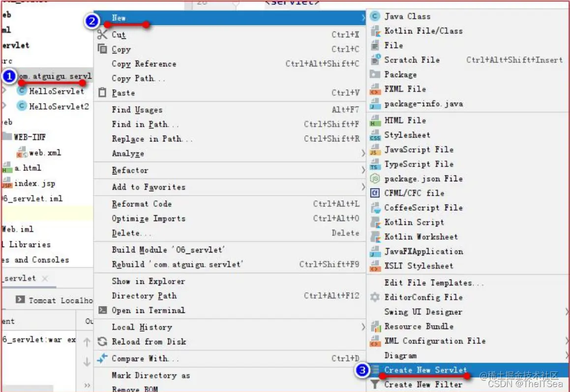Choose Optimize Imports
The width and height of the screenshot is (570, 392).
pos(230,218)
